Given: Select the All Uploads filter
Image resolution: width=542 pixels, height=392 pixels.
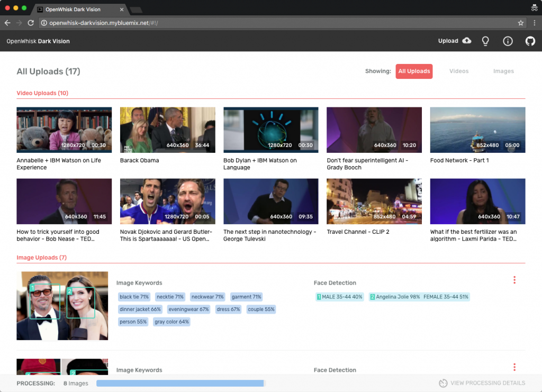Looking at the screenshot, I should point(414,71).
